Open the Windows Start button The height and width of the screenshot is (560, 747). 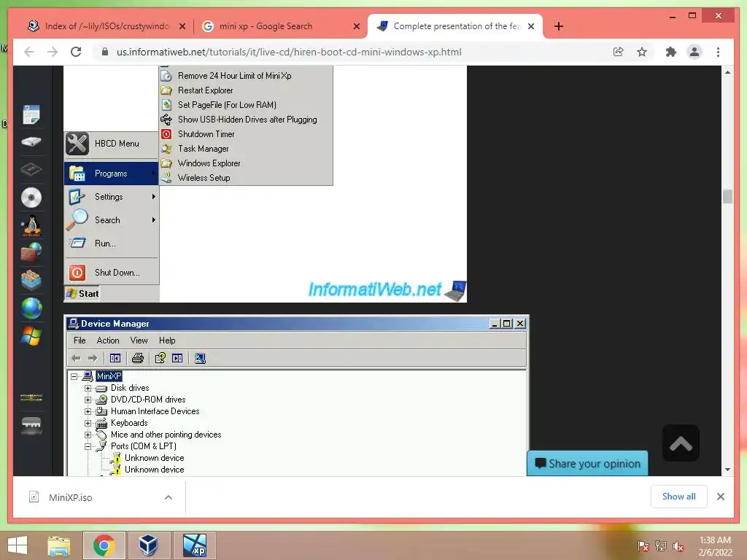18,545
